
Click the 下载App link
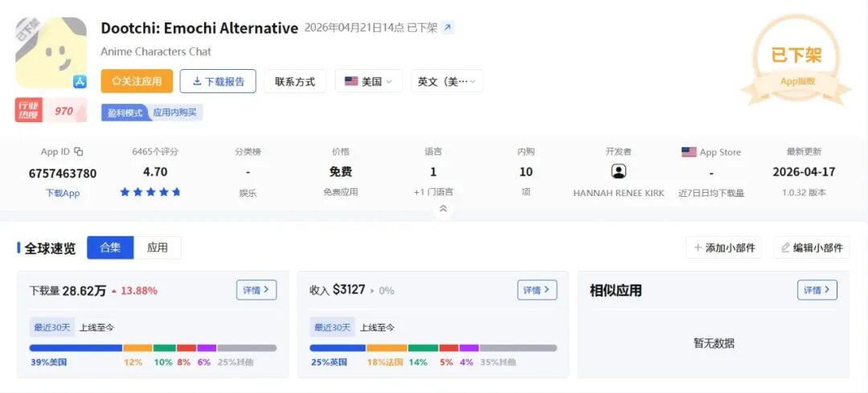[x=63, y=193]
